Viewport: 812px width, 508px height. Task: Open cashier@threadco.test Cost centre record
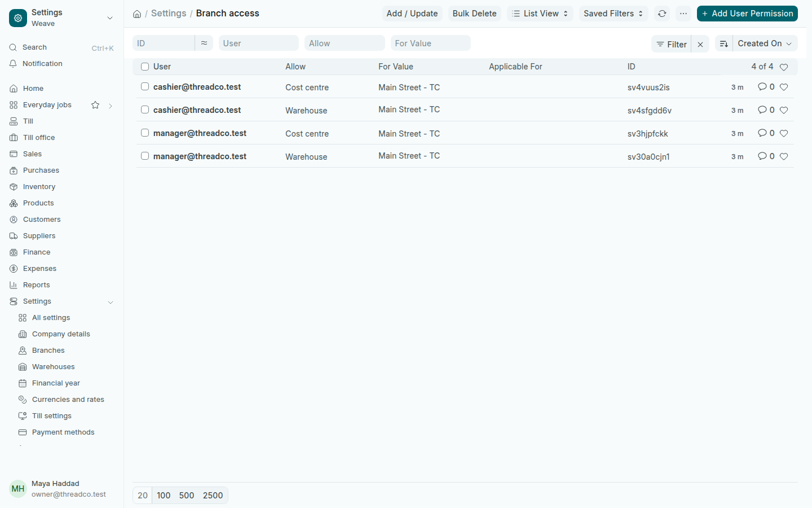point(197,87)
